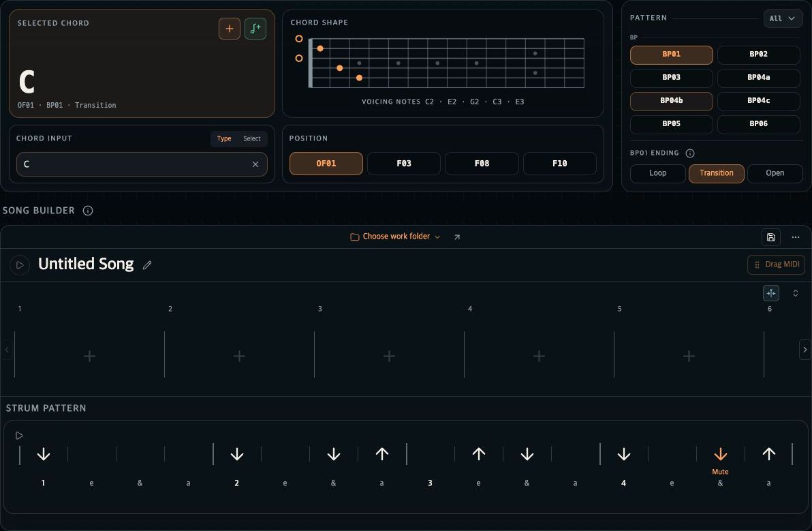Image resolution: width=812 pixels, height=531 pixels.
Task: Click the Untitled Song title text
Action: coord(86,264)
